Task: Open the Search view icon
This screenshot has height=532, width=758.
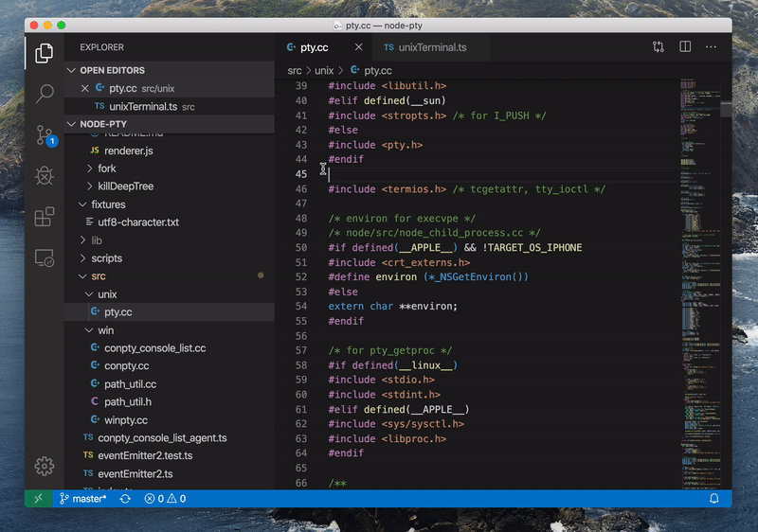Action: (x=44, y=94)
